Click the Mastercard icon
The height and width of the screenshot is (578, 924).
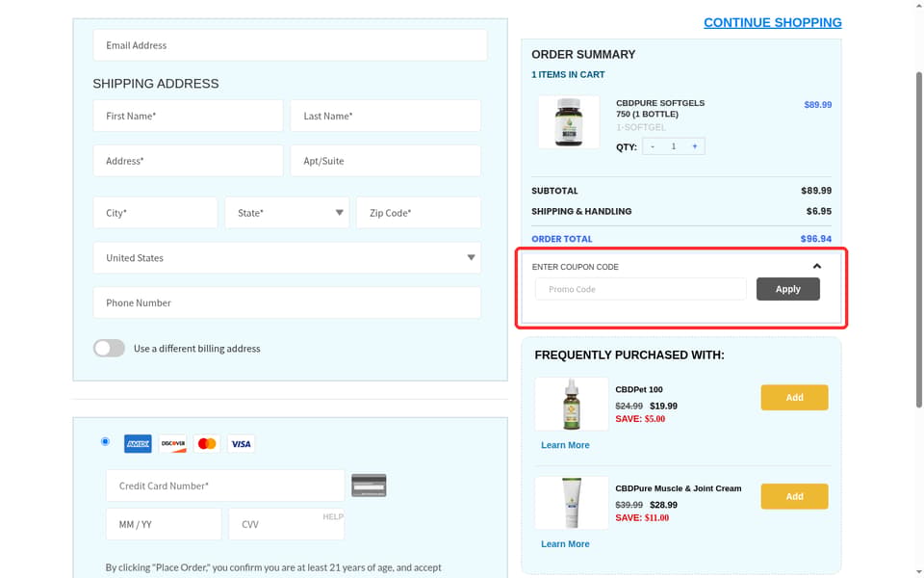click(207, 443)
